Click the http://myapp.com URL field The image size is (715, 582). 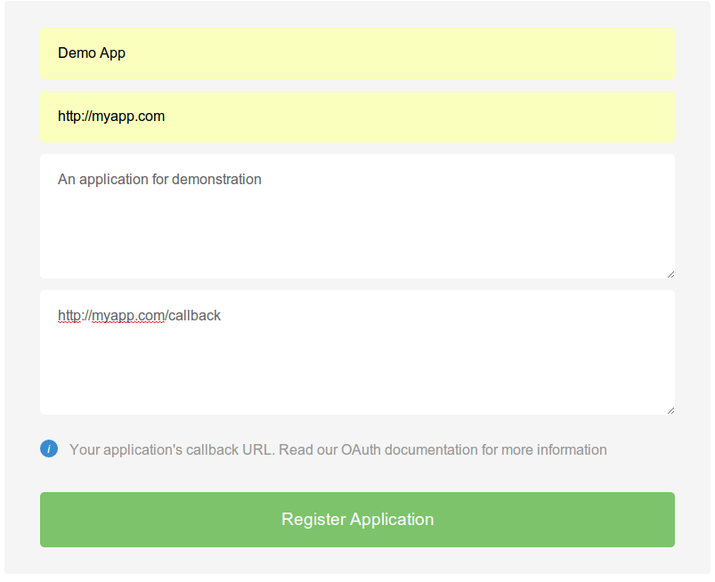(357, 116)
